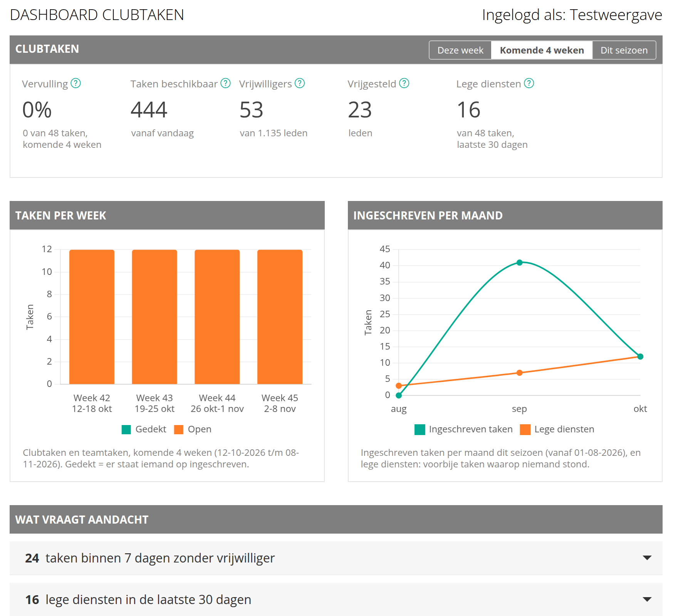Expand lege diensten laatste 30 dagen row
The width and height of the screenshot is (678, 616).
[x=336, y=599]
